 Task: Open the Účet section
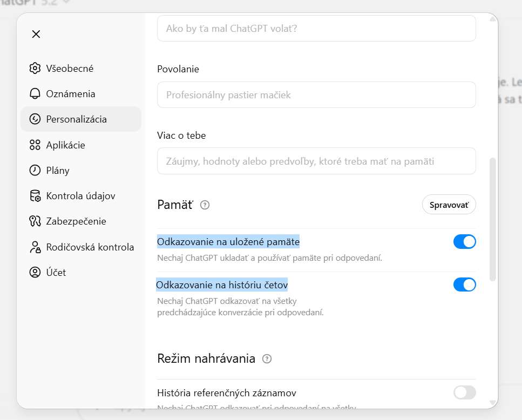[x=80, y=272]
